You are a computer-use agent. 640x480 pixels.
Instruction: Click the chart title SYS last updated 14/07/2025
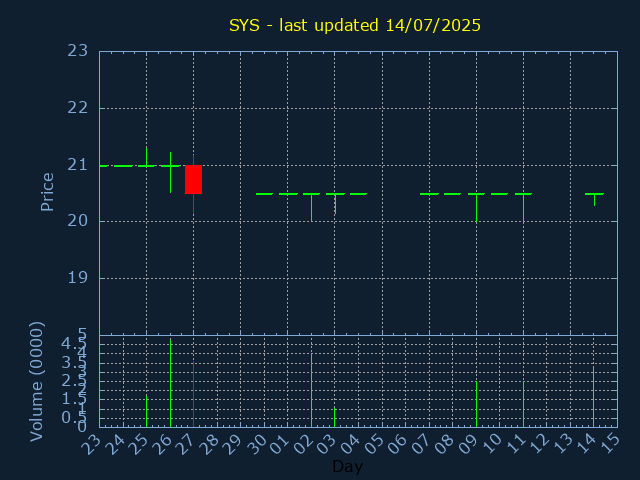355,25
